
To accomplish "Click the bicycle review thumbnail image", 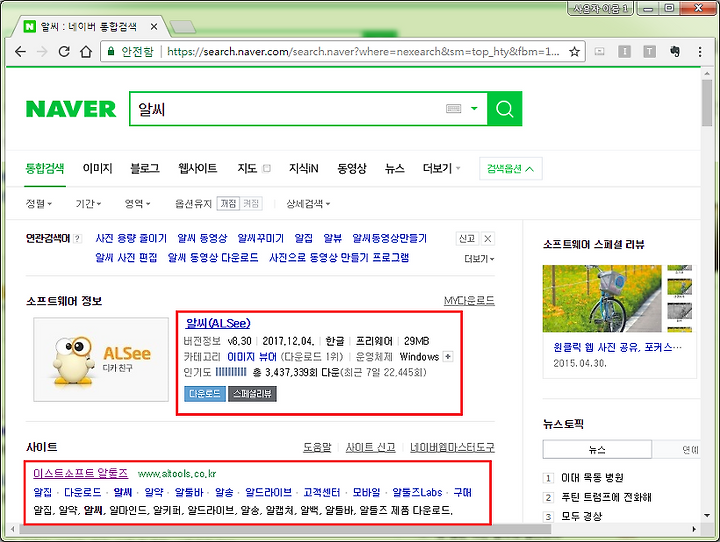I will click(602, 299).
